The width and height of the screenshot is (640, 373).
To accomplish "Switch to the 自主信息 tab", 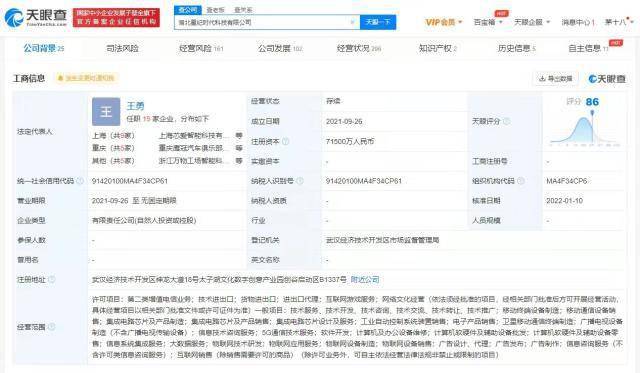I will (589, 49).
